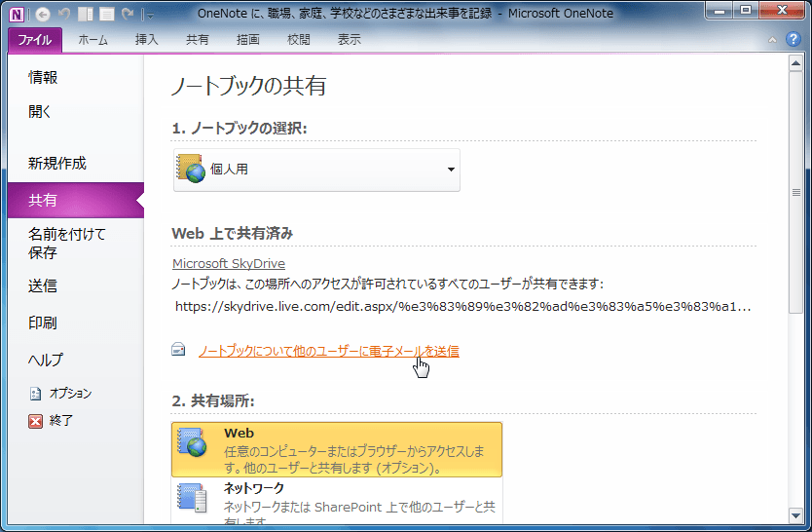
Task: Click the OneNote application icon in title bar
Action: click(17, 14)
